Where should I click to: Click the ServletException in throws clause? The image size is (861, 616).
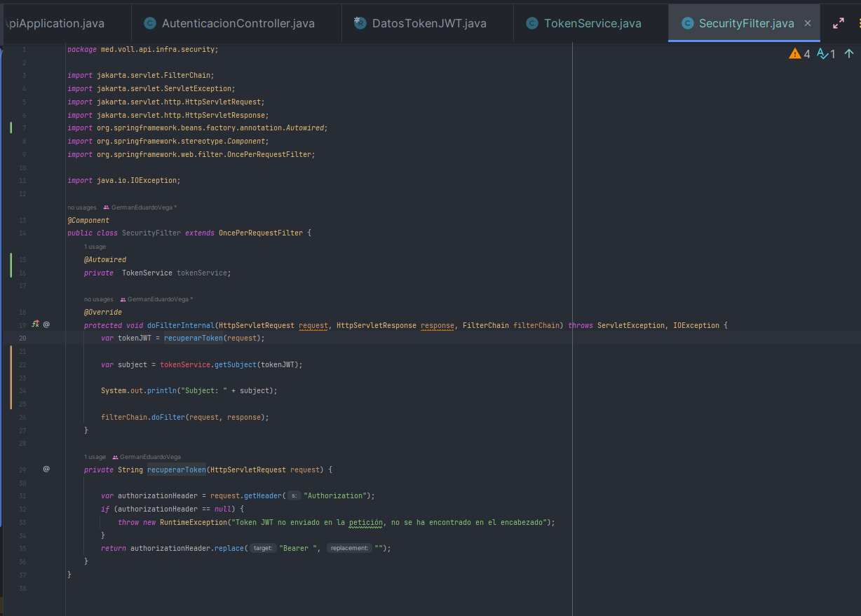(631, 325)
